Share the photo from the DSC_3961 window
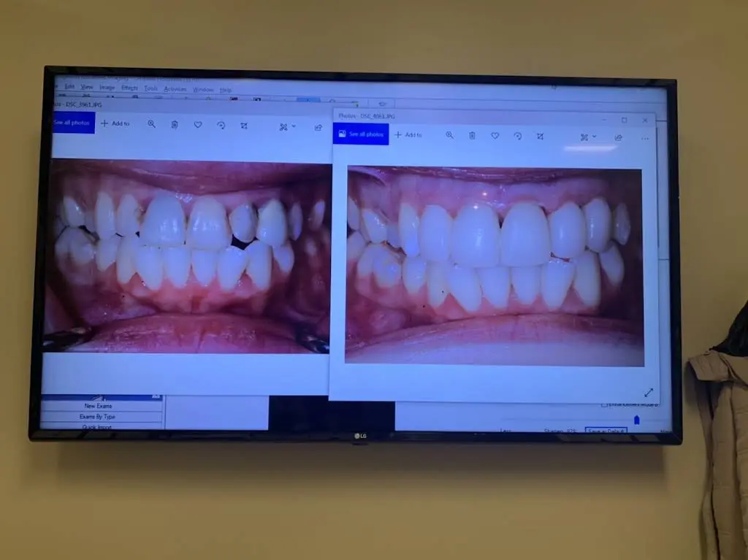Viewport: 748px width, 560px height. 318,127
